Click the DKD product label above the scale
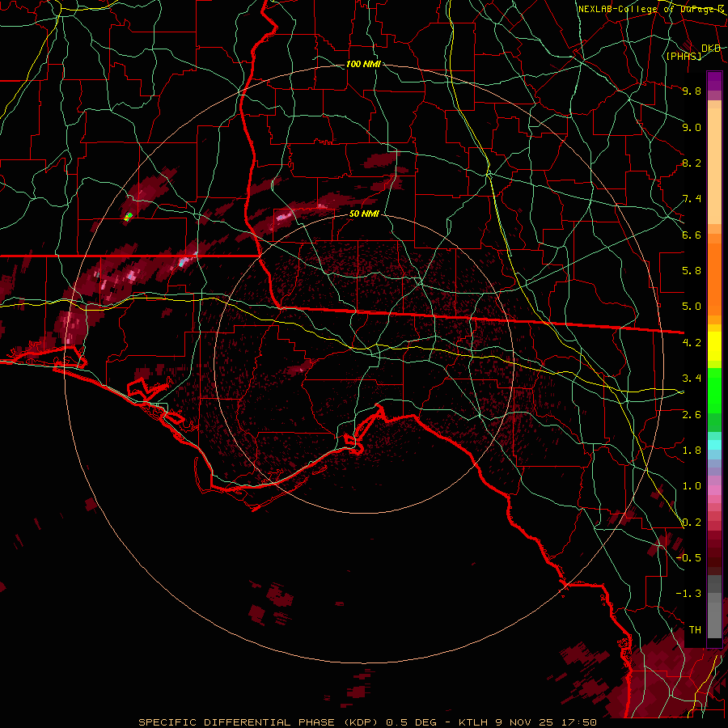The width and height of the screenshot is (728, 728). pos(710,48)
